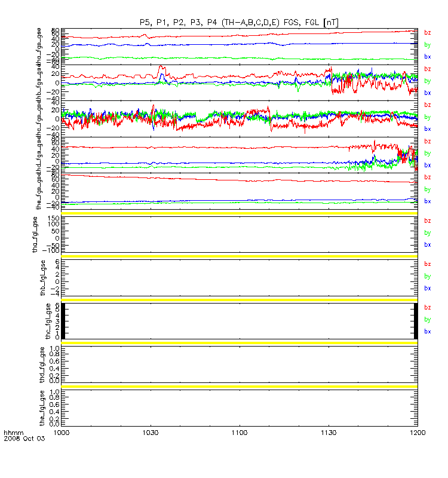The image size is (448, 478).
Task: Click the by legend label of the thc_fgl_gse panel
Action: point(427,320)
